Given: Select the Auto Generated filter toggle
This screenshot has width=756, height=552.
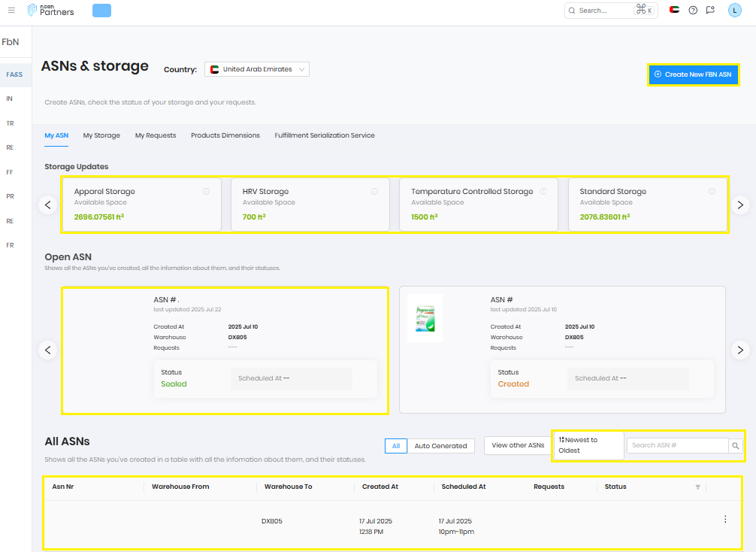Looking at the screenshot, I should click(x=440, y=446).
